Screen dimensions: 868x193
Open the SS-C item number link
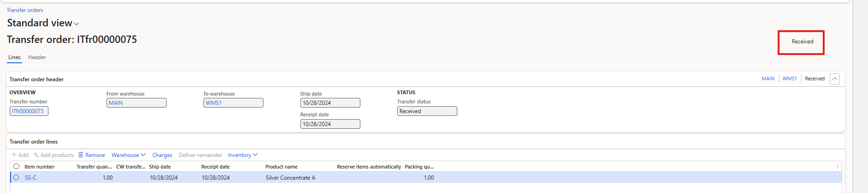pyautogui.click(x=30, y=178)
